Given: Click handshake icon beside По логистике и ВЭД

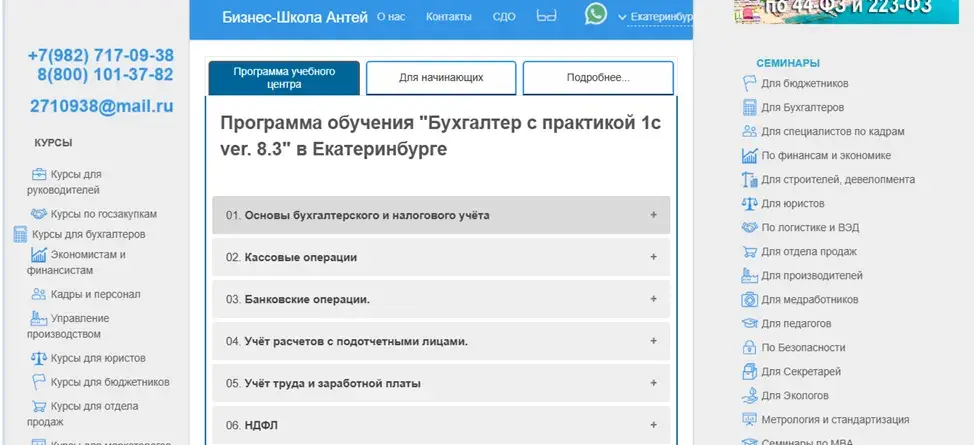Looking at the screenshot, I should 750,227.
